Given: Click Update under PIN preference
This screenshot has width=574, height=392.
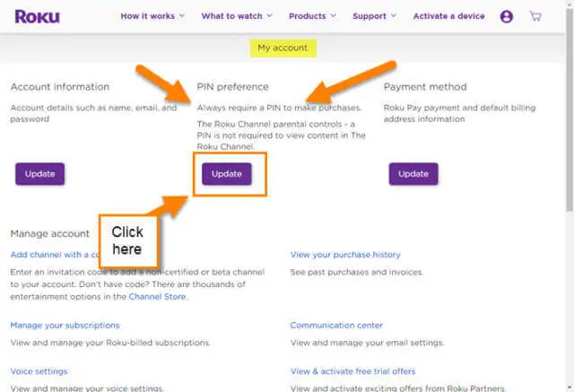Looking at the screenshot, I should (227, 174).
